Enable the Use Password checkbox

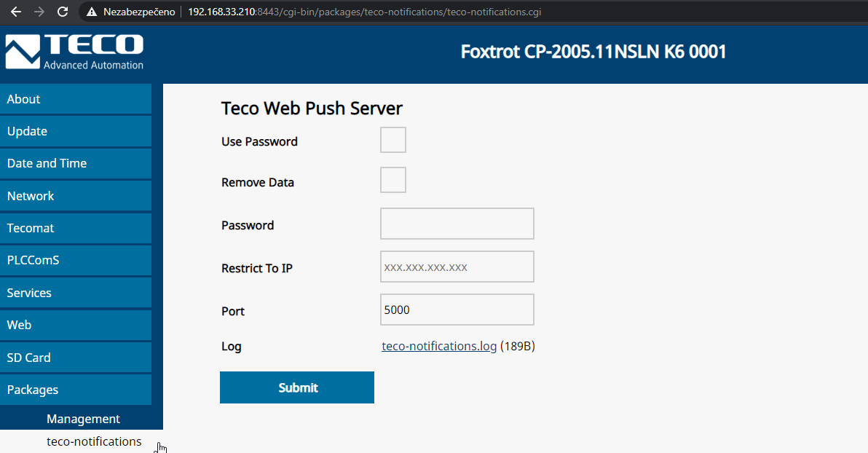point(392,140)
